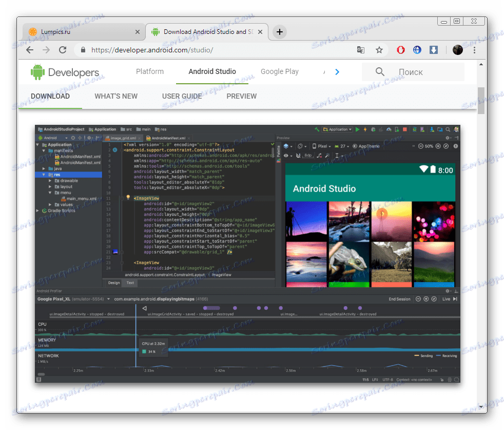Viewport: 504px width, 430px height.
Task: Click the Android Developers logo
Action: (65, 72)
